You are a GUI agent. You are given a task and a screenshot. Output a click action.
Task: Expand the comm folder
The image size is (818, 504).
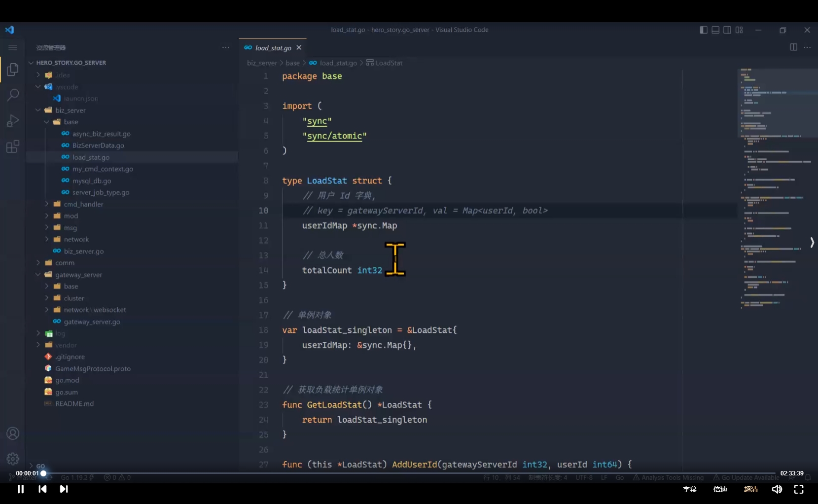65,263
